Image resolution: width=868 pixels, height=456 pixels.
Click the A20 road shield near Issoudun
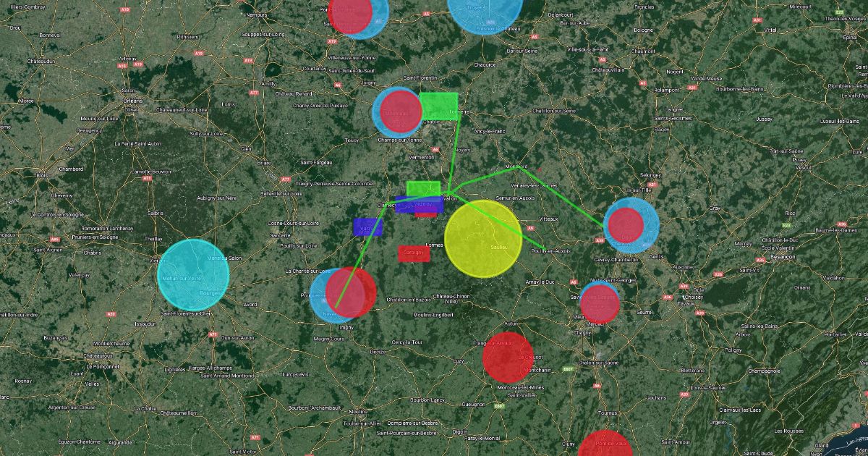pos(111,314)
